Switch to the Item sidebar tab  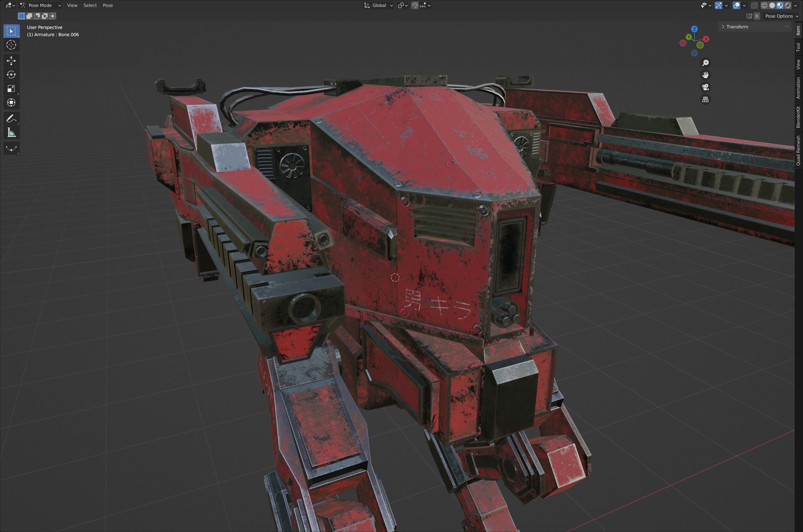(799, 31)
